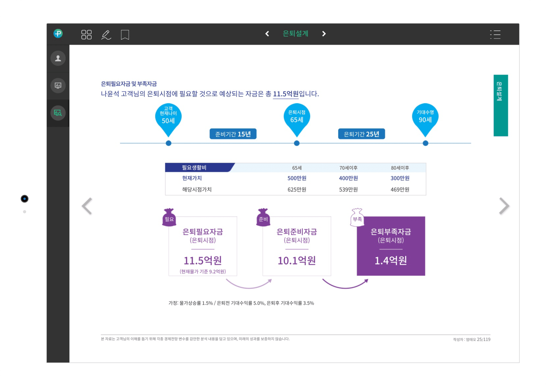Select the 은퇴준비자금 card
The image size is (551, 392).
[297, 246]
